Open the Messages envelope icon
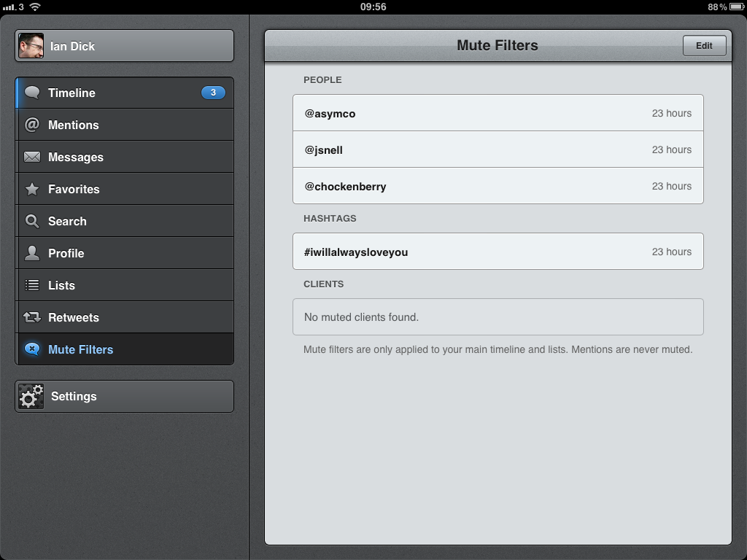Viewport: 747px width, 560px height. pyautogui.click(x=32, y=157)
